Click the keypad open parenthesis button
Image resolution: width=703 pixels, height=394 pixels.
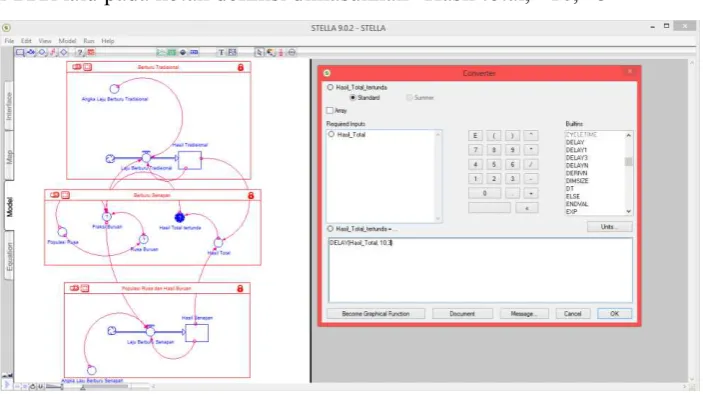click(494, 135)
